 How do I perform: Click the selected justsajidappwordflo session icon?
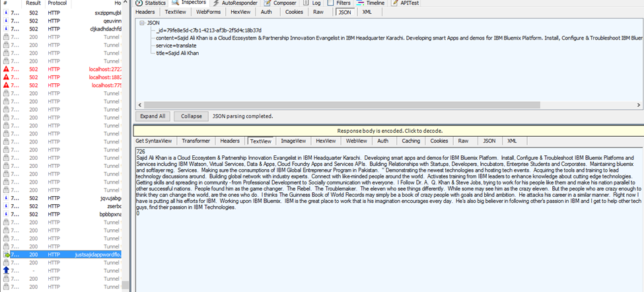coord(6,254)
